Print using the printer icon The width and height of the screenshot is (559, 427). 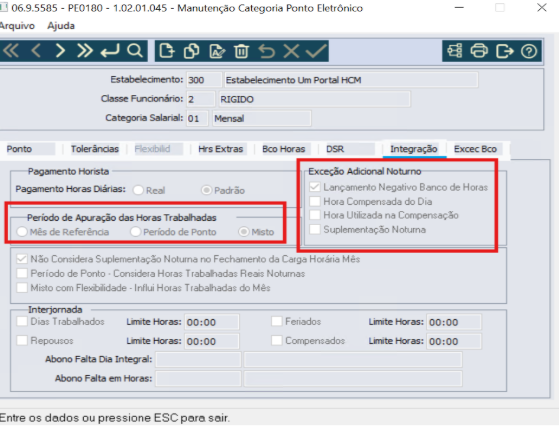click(479, 51)
